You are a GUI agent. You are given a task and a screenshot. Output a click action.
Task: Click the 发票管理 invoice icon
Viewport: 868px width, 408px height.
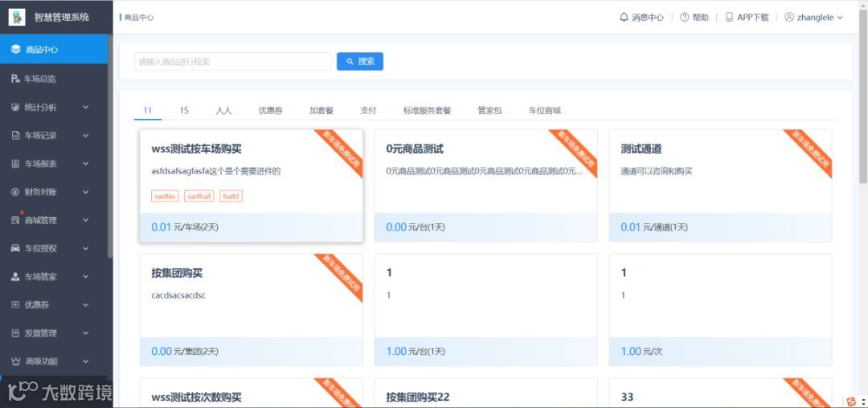click(x=15, y=333)
